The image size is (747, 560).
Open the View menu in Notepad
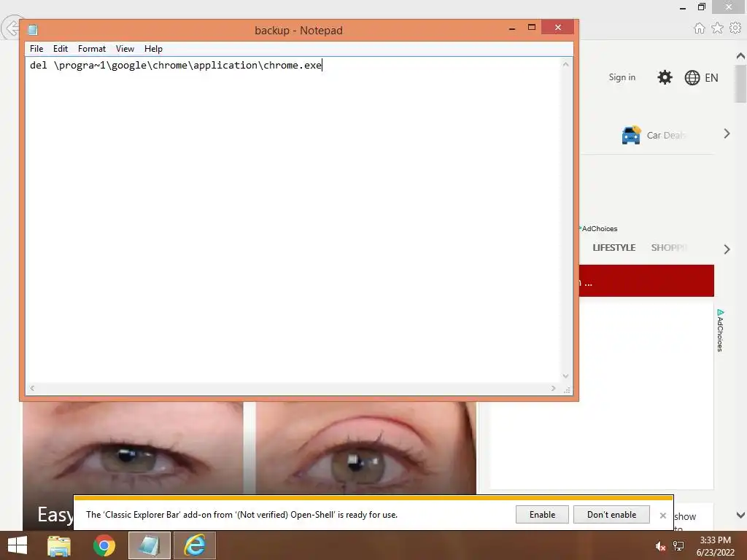point(125,49)
